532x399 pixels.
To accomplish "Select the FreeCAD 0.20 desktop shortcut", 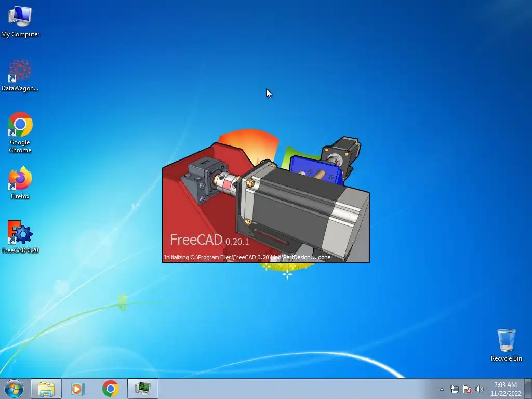I will 20,237.
